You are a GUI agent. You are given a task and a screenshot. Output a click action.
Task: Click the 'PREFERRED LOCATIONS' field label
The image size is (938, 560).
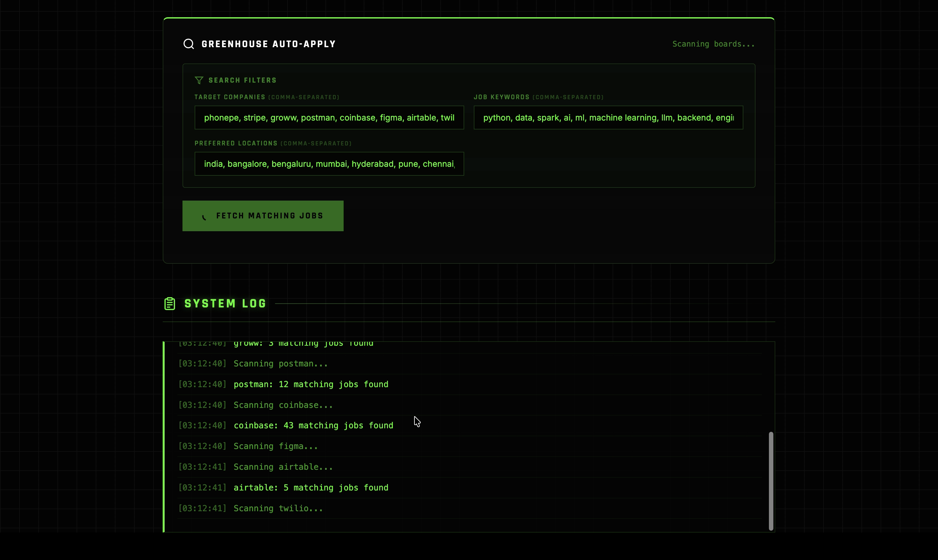click(236, 144)
